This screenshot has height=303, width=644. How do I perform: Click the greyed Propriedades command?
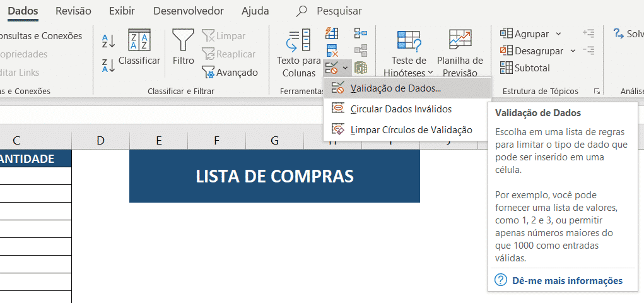tap(23, 54)
